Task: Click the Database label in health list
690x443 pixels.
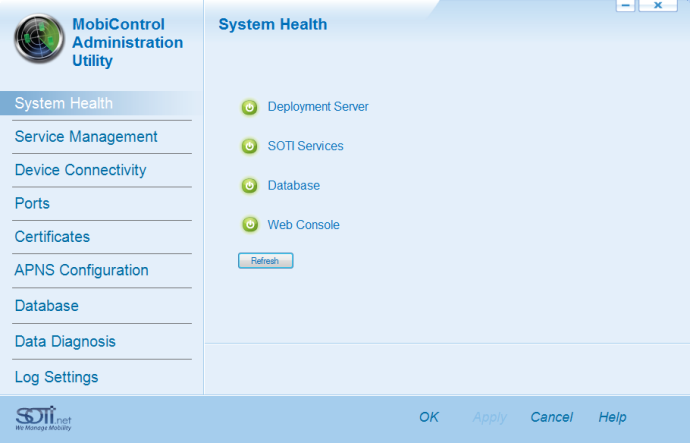Action: click(x=294, y=186)
